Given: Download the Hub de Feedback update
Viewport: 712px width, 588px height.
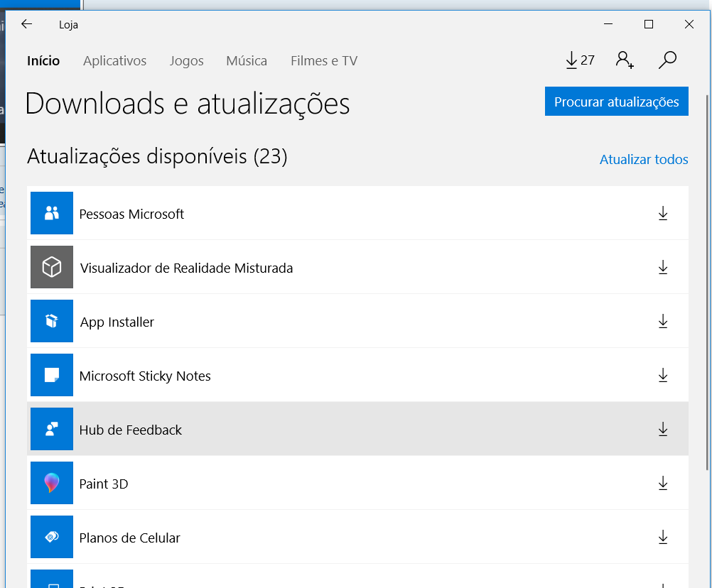Looking at the screenshot, I should (663, 430).
